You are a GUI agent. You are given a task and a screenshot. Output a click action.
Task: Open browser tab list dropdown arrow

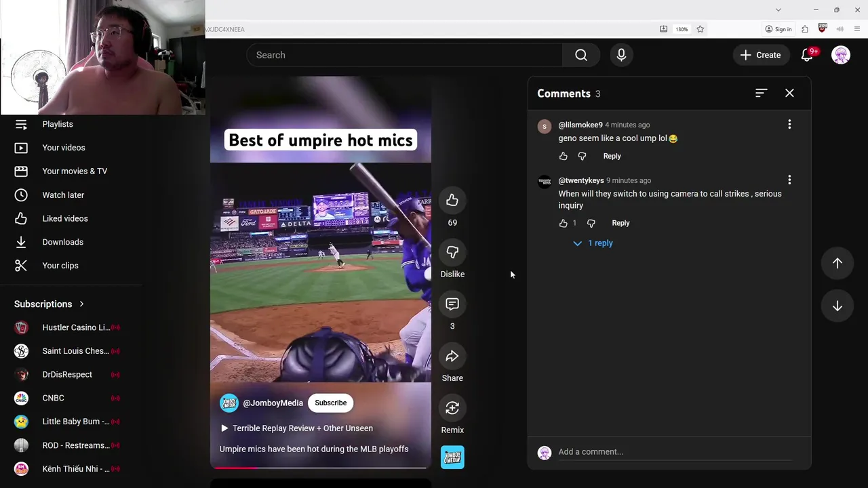778,9
